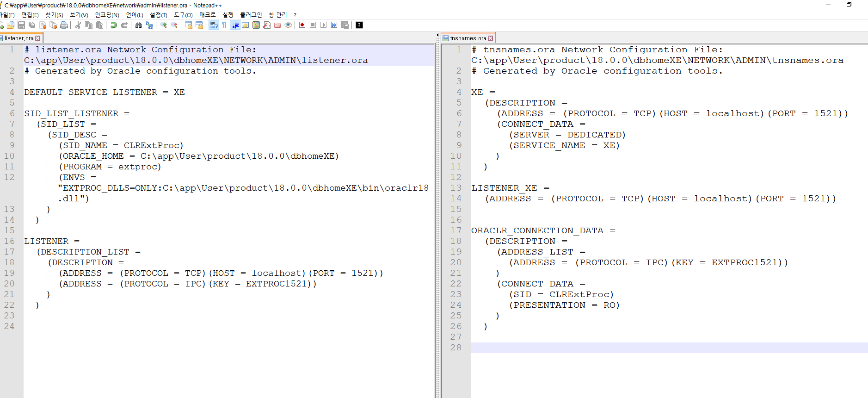This screenshot has height=398, width=868.
Task: Play back the recorded macro
Action: point(324,25)
